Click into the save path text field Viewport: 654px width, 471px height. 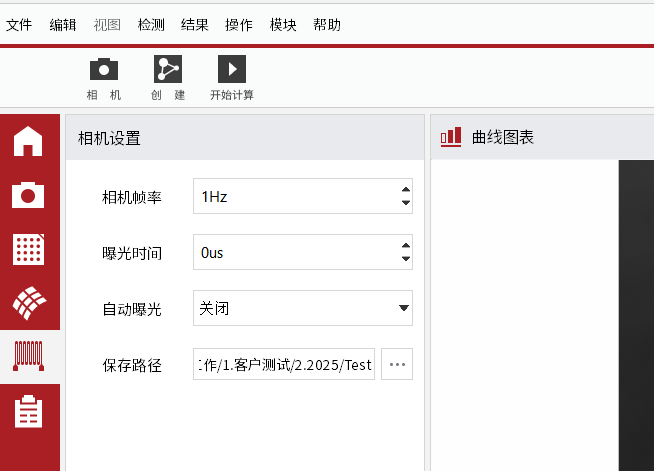[284, 365]
